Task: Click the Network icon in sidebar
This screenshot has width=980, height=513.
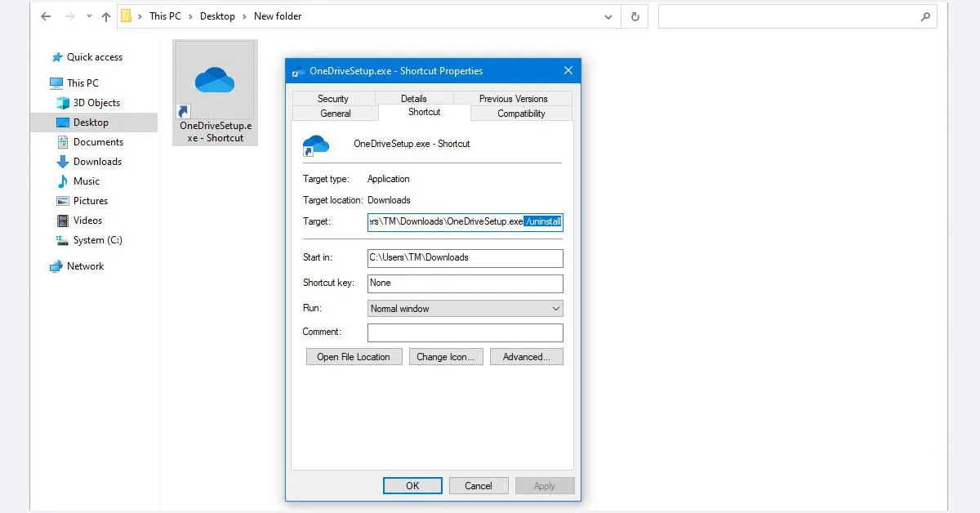Action: (56, 266)
